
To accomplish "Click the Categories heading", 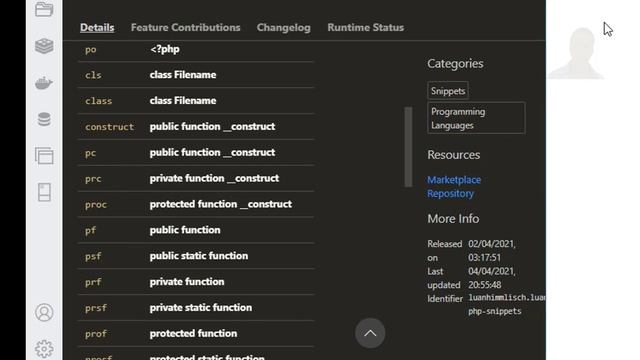I will click(455, 64).
